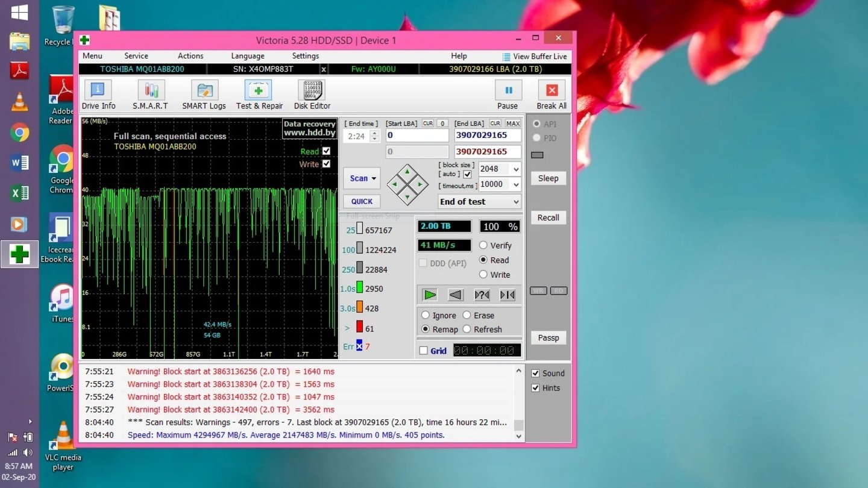868x488 pixels.
Task: Open iTunes desktop shortcut
Action: (x=62, y=303)
